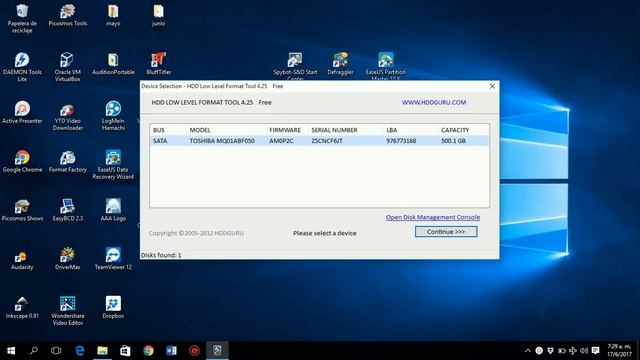
Task: Launch BluffTitler from desktop
Action: coord(158,64)
